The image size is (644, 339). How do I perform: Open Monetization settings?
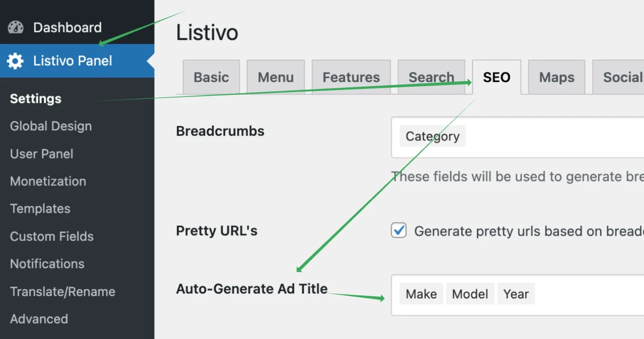[x=48, y=181]
